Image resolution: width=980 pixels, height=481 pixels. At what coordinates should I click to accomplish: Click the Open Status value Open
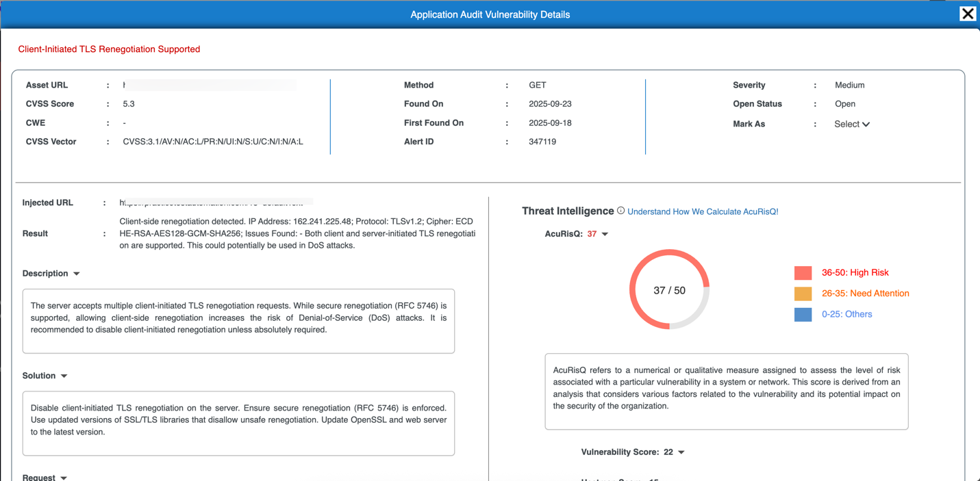tap(845, 103)
